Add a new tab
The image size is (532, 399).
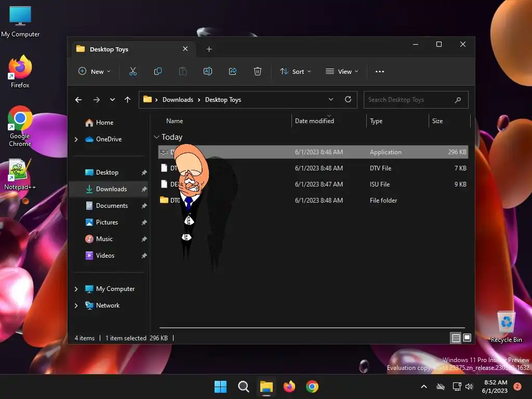click(x=209, y=49)
